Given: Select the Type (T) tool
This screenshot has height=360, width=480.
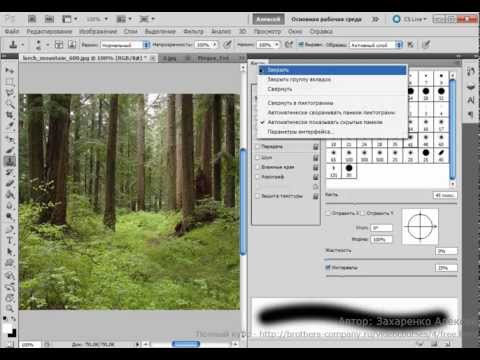Looking at the screenshot, I should coord(10,241).
